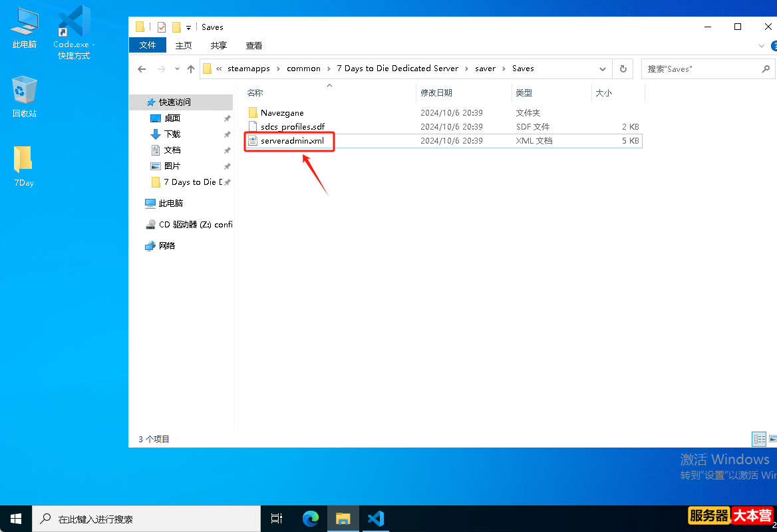Click the properties icon in quick access toolbar

pos(162,27)
